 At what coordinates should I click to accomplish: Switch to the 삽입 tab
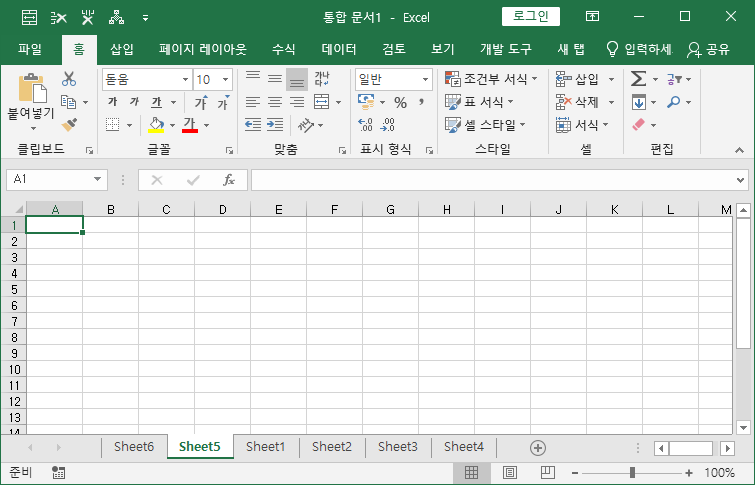(122, 49)
